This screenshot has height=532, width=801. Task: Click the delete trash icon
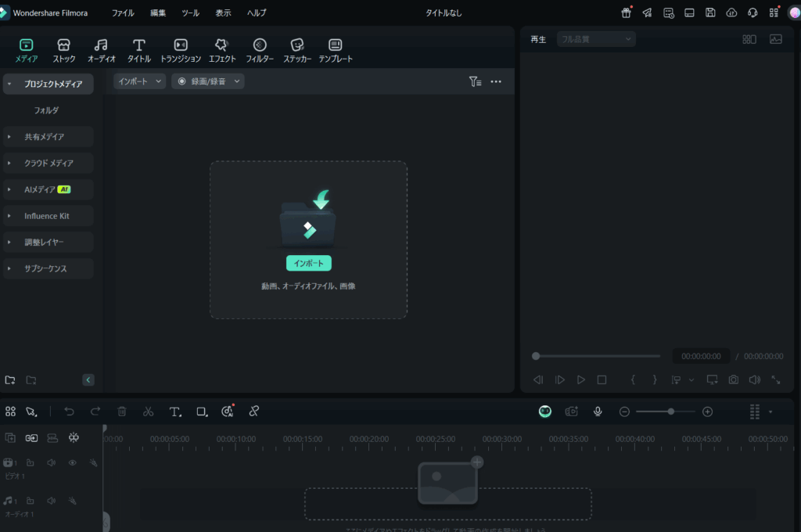coord(121,412)
